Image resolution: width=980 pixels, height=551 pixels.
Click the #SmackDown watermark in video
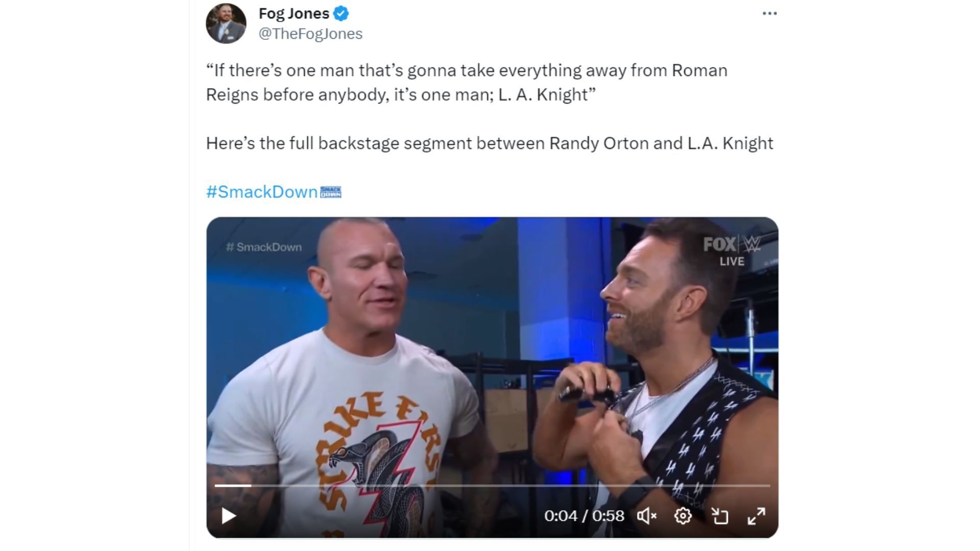pyautogui.click(x=264, y=247)
